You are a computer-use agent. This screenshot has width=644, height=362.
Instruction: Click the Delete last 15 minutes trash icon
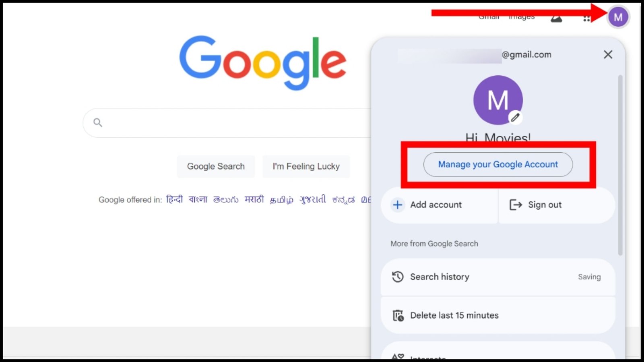398,315
